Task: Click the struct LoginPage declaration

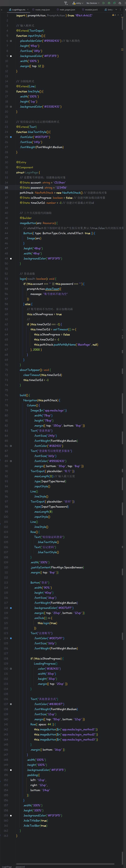Action: [28, 173]
